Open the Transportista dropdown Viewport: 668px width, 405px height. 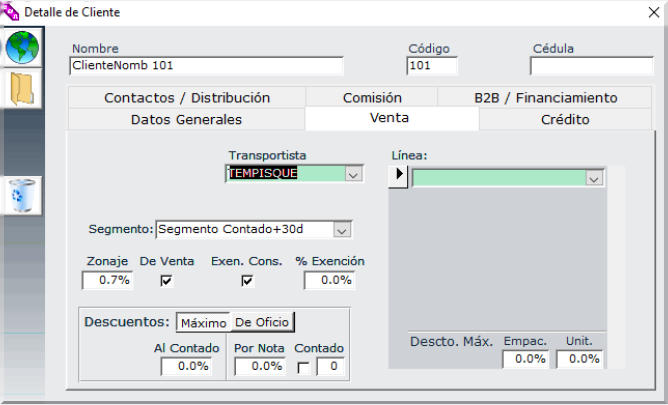click(x=352, y=174)
